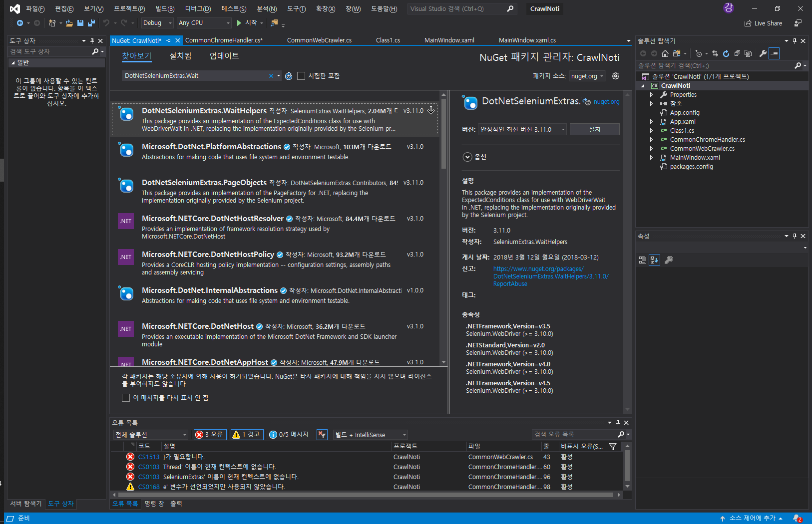Click the show all files icon
The height and width of the screenshot is (524, 812).
click(x=748, y=53)
